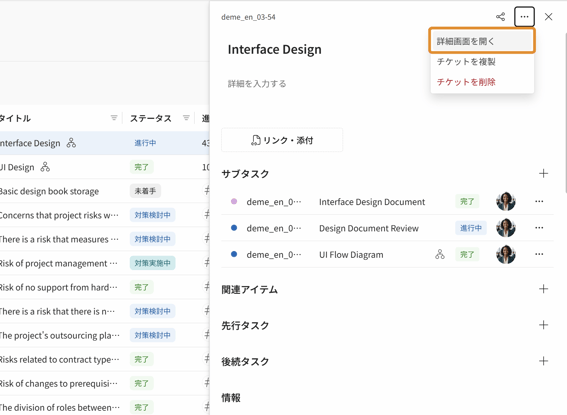The width and height of the screenshot is (567, 415).
Task: Open 完了 status of UI Design row
Action: pyautogui.click(x=141, y=167)
